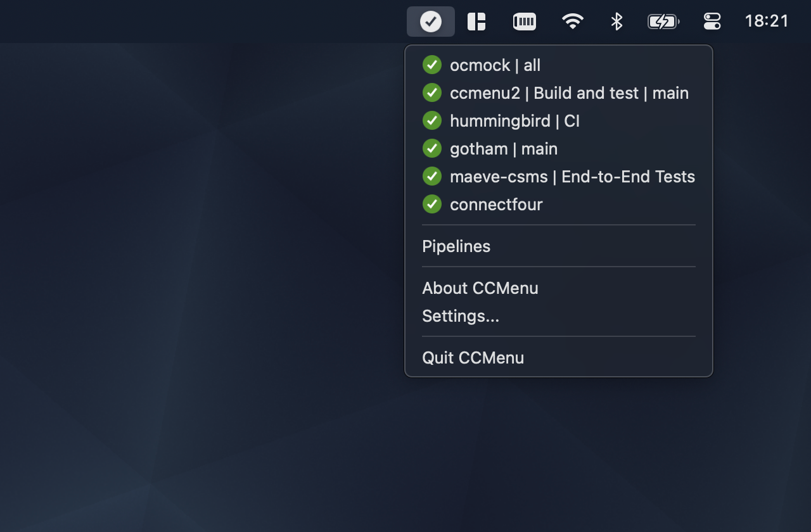Click the battery charging icon
The image size is (811, 532).
coord(662,21)
